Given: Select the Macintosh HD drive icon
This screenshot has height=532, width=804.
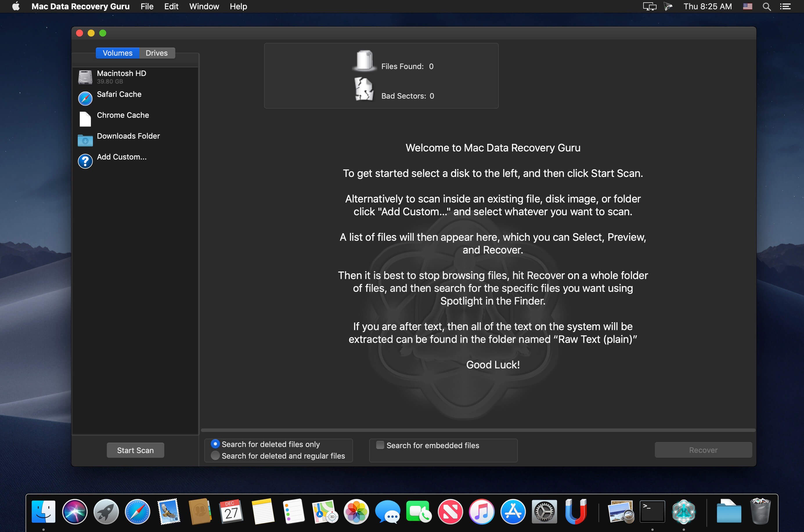Looking at the screenshot, I should click(85, 77).
